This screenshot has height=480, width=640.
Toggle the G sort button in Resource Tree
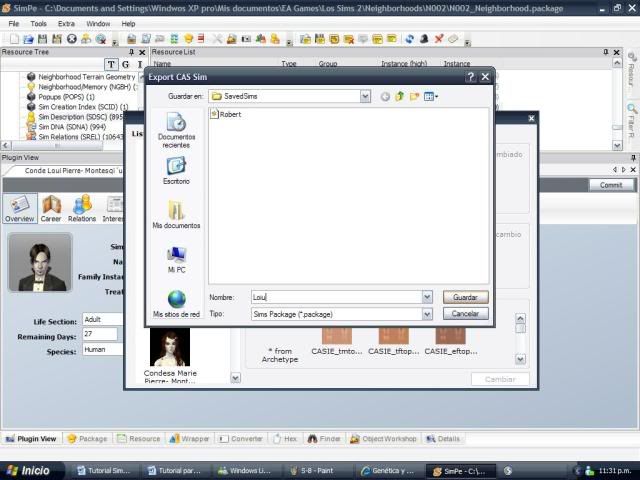point(126,64)
